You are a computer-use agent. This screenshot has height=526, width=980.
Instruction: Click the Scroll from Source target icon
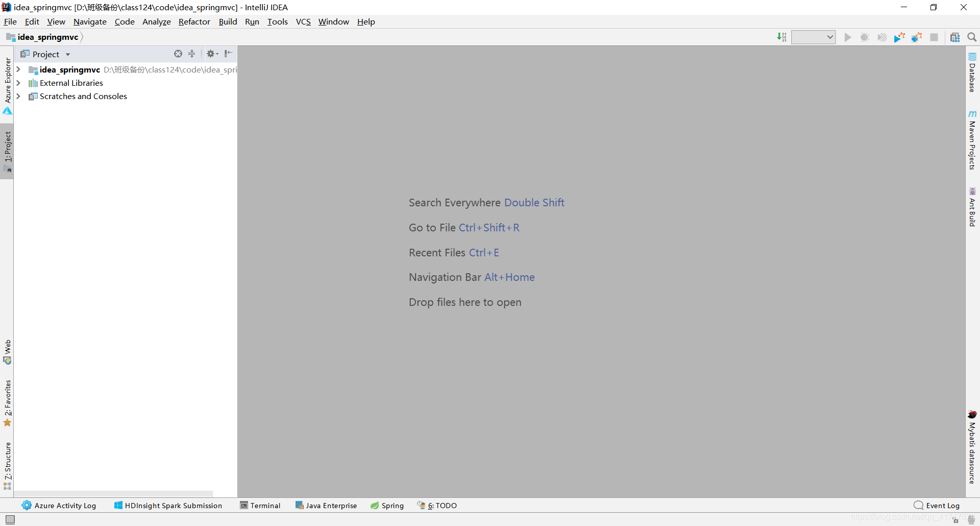point(178,54)
